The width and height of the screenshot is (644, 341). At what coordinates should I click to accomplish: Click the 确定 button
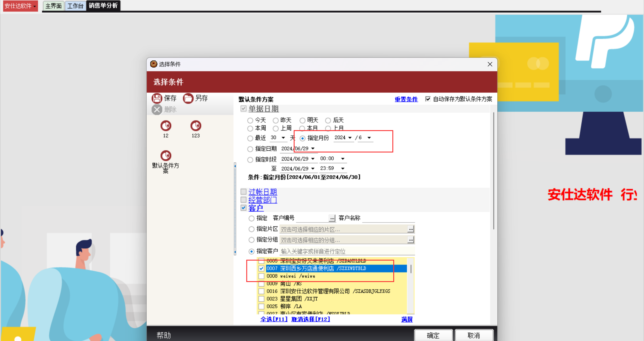(x=433, y=335)
